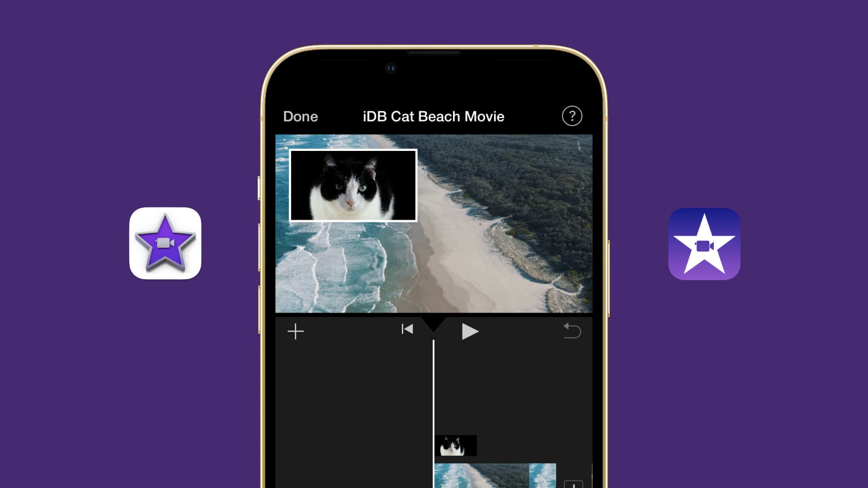Image resolution: width=868 pixels, height=488 pixels.
Task: Click Done to exit the editor
Action: [300, 116]
